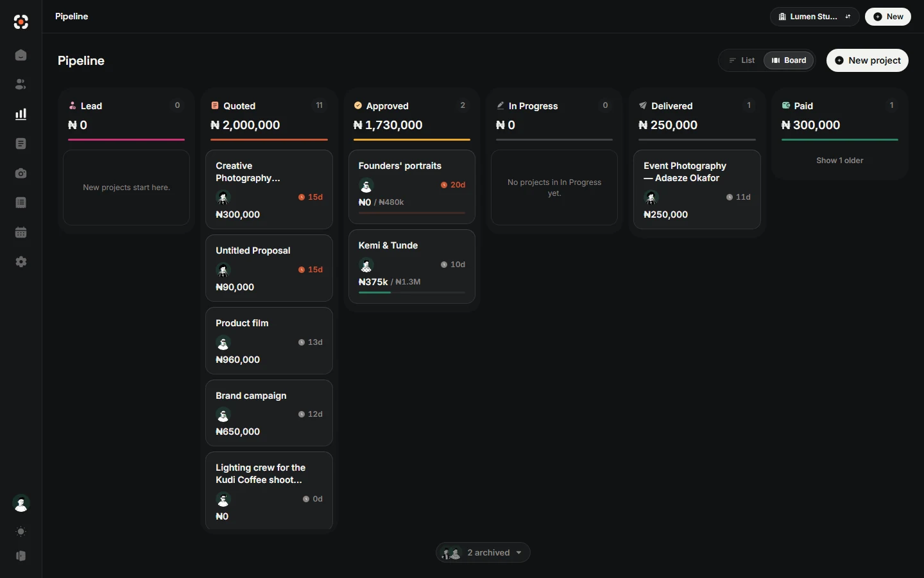Open the home icon in the sidebar

[x=21, y=55]
